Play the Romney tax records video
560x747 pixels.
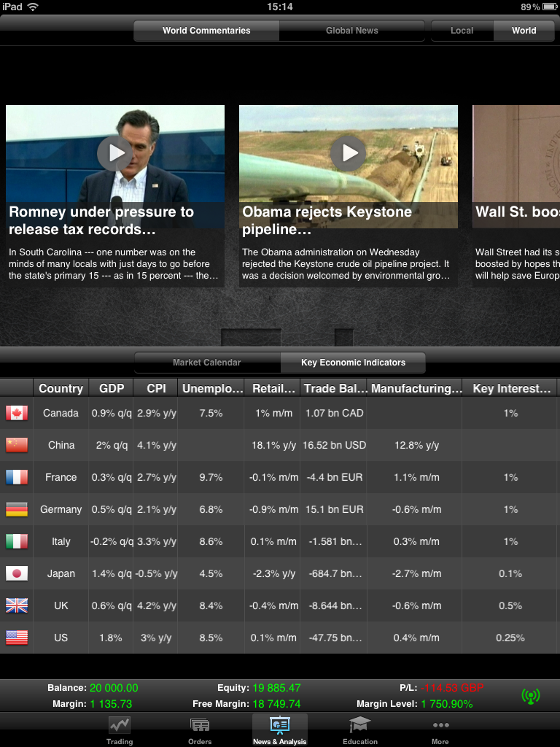(x=114, y=153)
